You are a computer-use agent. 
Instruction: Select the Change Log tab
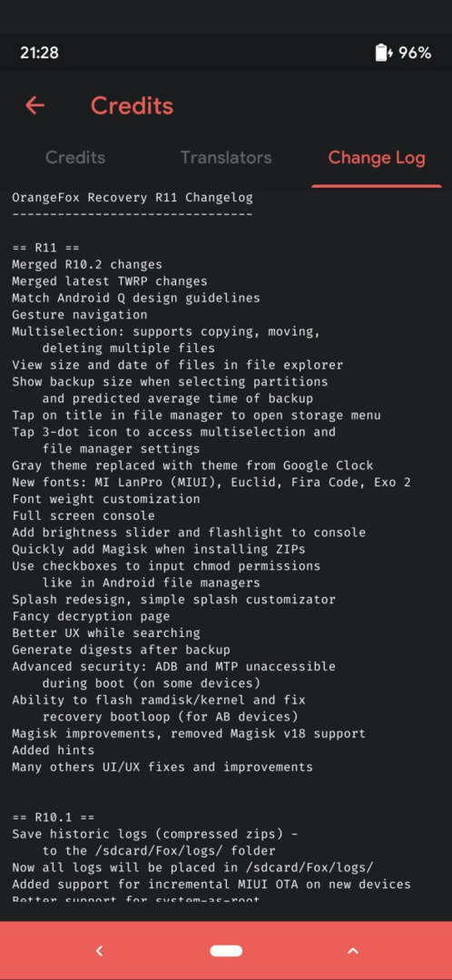pyautogui.click(x=377, y=158)
